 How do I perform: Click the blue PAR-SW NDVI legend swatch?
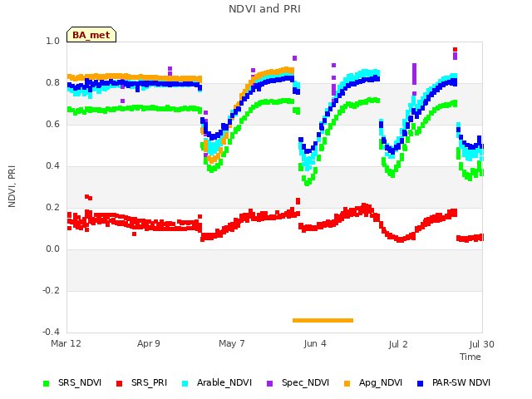(x=420, y=383)
